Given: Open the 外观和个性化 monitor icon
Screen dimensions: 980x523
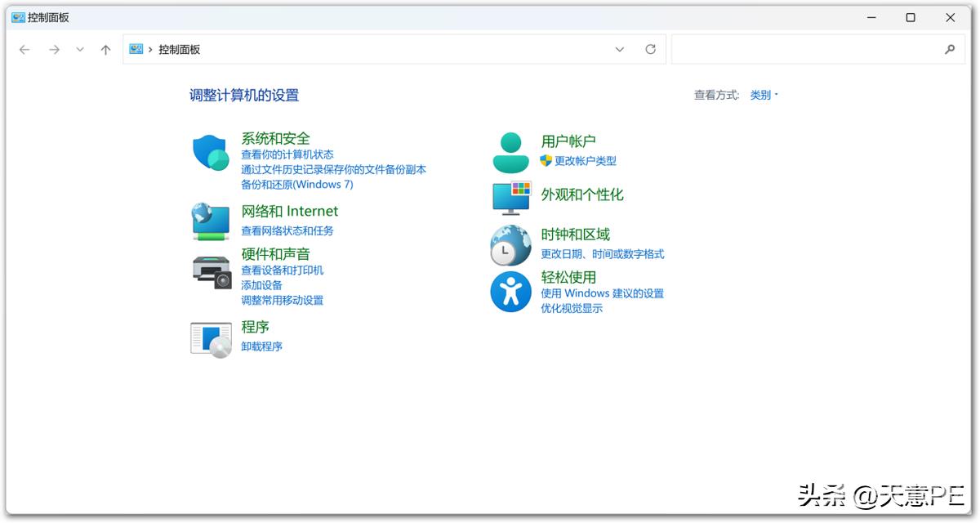Looking at the screenshot, I should [511, 199].
